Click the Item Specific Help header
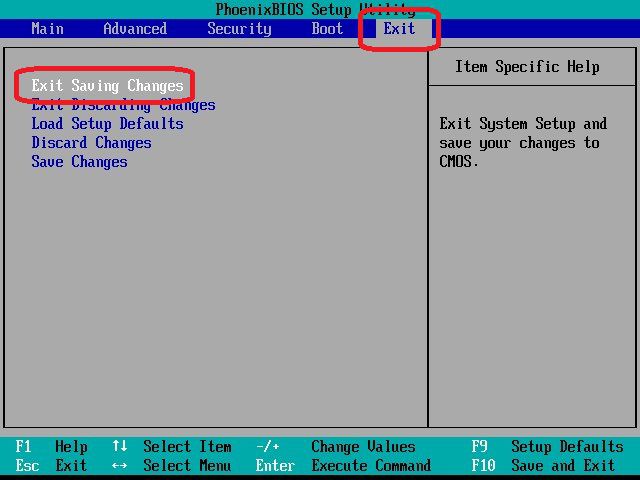The image size is (640, 480). pos(527,67)
